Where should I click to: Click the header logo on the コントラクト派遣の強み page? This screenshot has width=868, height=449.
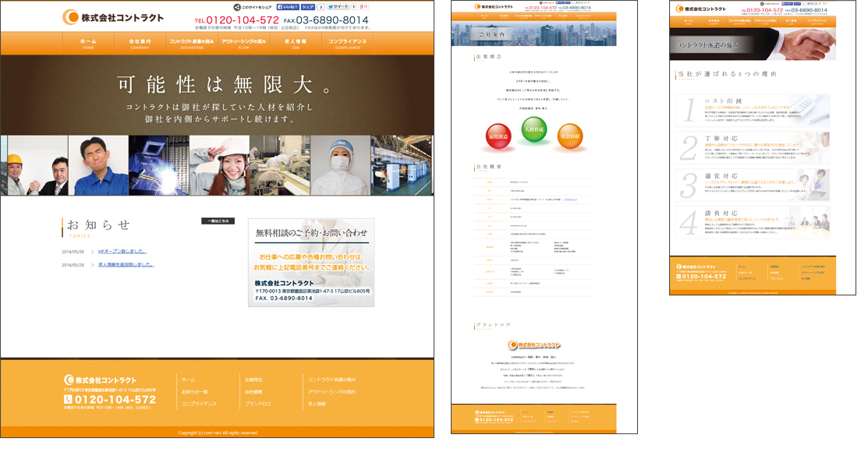click(701, 9)
